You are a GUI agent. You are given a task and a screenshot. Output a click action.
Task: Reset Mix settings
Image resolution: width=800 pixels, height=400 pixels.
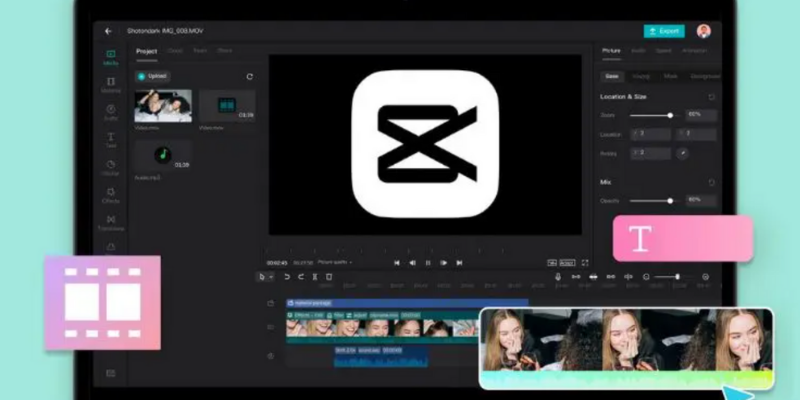(x=712, y=182)
